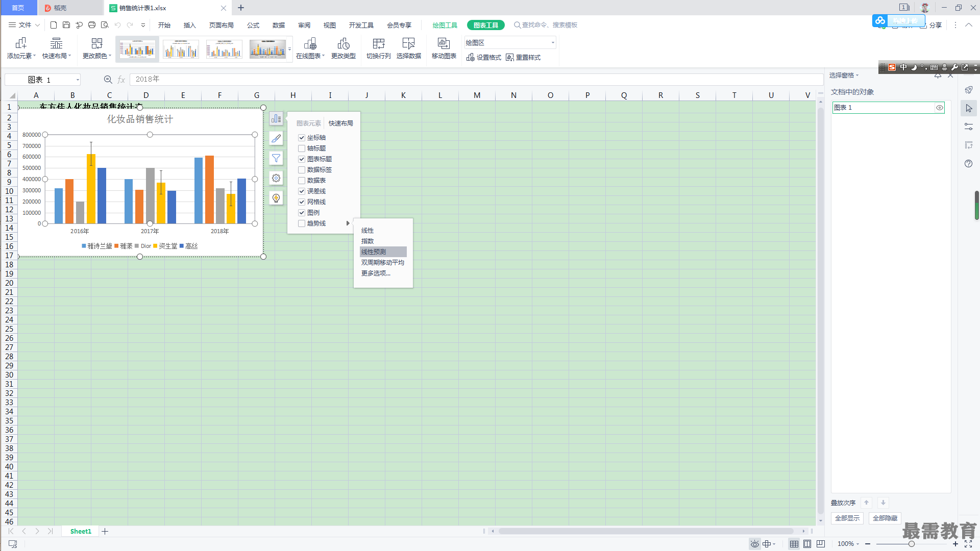The image size is (980, 551).
Task: Open the 插入 insert ribbon tab
Action: pyautogui.click(x=189, y=25)
